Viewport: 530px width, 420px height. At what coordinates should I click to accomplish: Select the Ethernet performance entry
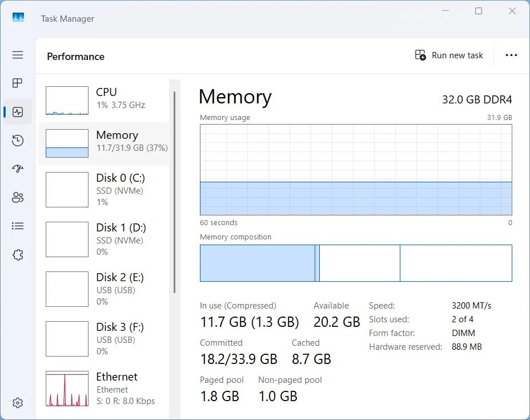[103, 389]
